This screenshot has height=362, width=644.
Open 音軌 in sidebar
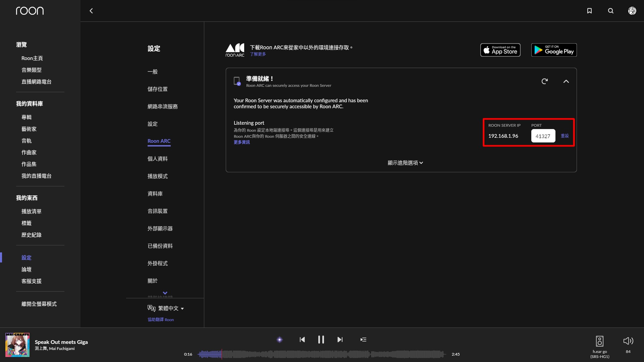point(26,140)
